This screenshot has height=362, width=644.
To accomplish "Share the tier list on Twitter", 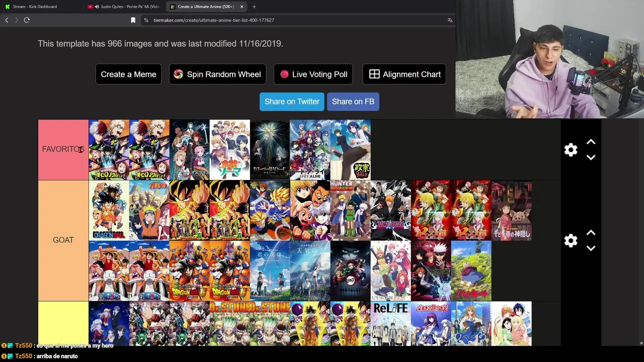I will [292, 102].
